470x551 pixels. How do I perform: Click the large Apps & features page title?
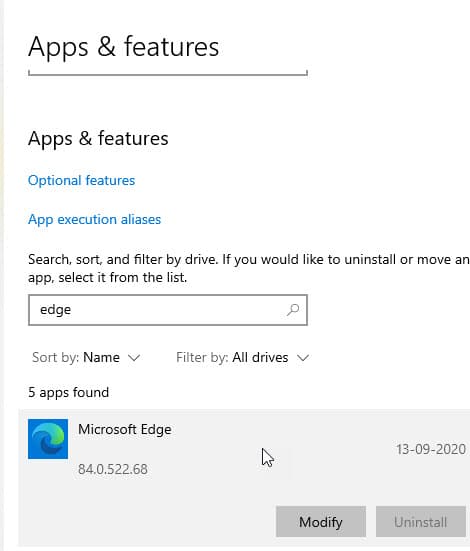(x=124, y=47)
